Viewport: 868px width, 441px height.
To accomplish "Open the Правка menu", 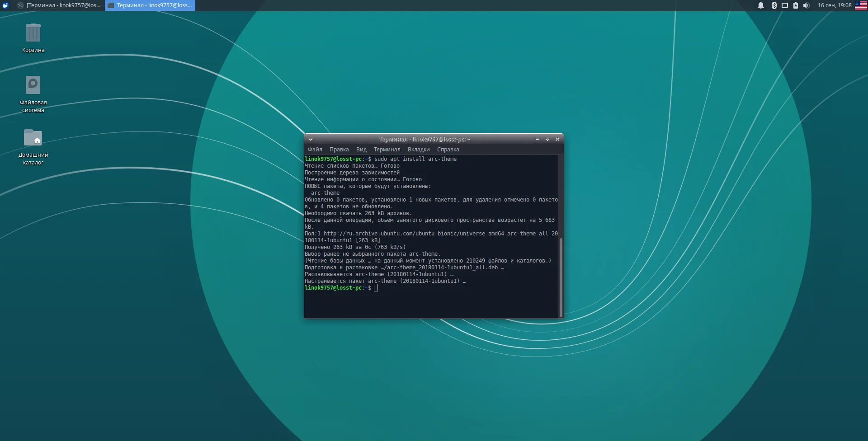I will point(339,150).
